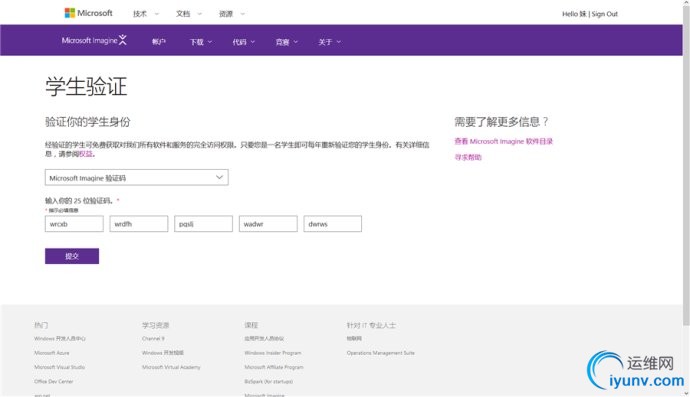
Task: Expand the 技术 menu in the top bar
Action: pos(146,14)
